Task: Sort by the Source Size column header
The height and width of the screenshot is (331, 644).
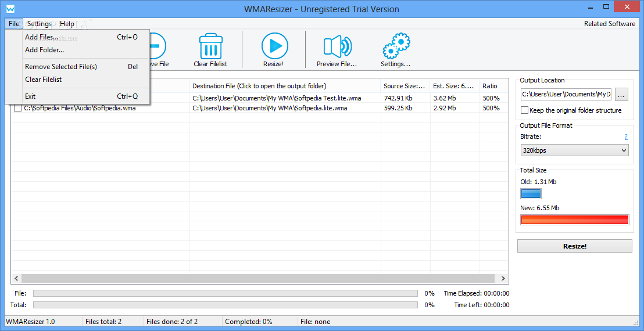Action: pos(405,86)
